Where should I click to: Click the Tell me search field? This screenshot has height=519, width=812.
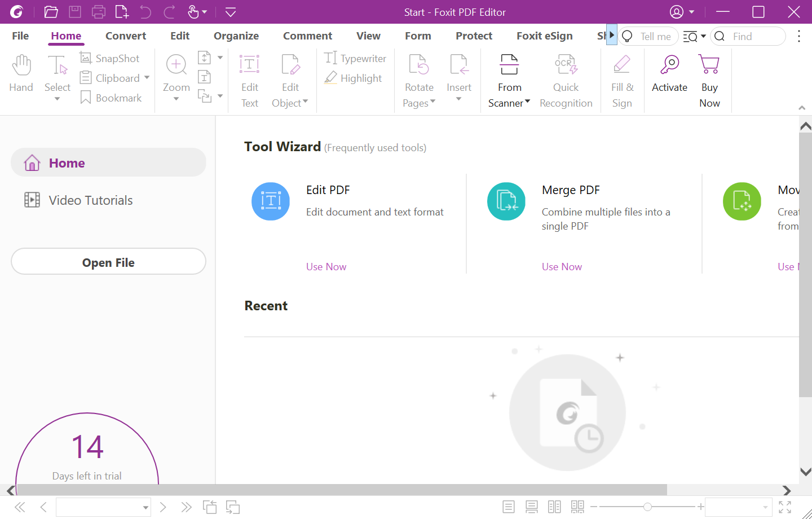tap(648, 36)
